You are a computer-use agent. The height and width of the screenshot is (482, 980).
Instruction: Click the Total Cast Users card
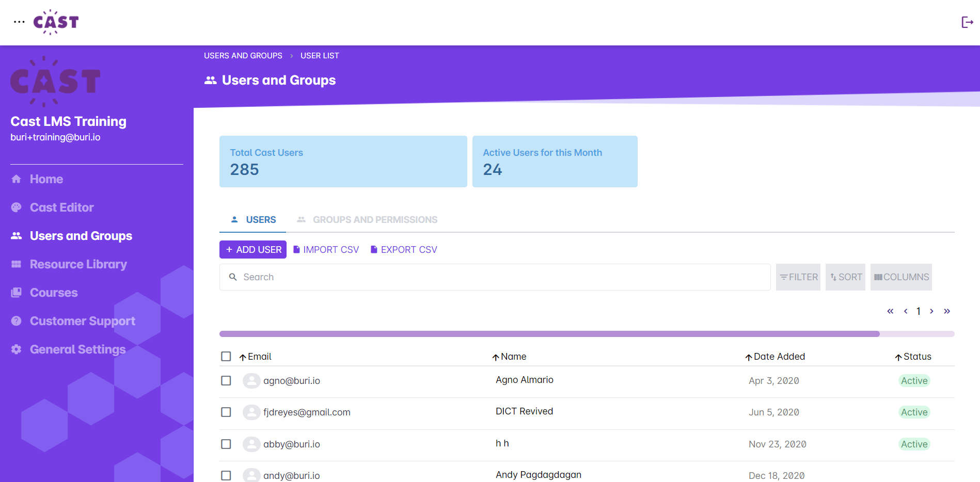(x=343, y=162)
